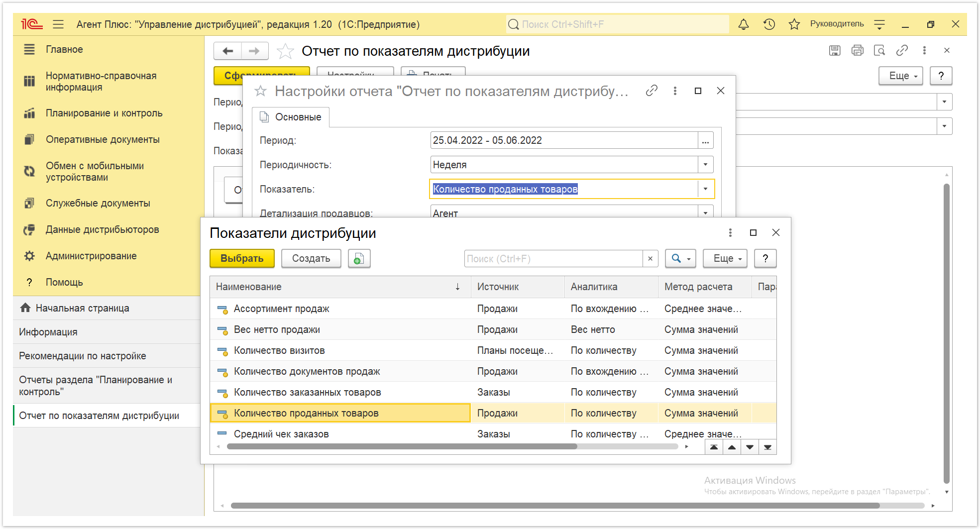Image resolution: width=980 pixels, height=529 pixels.
Task: Clear the search field with x
Action: coord(650,259)
